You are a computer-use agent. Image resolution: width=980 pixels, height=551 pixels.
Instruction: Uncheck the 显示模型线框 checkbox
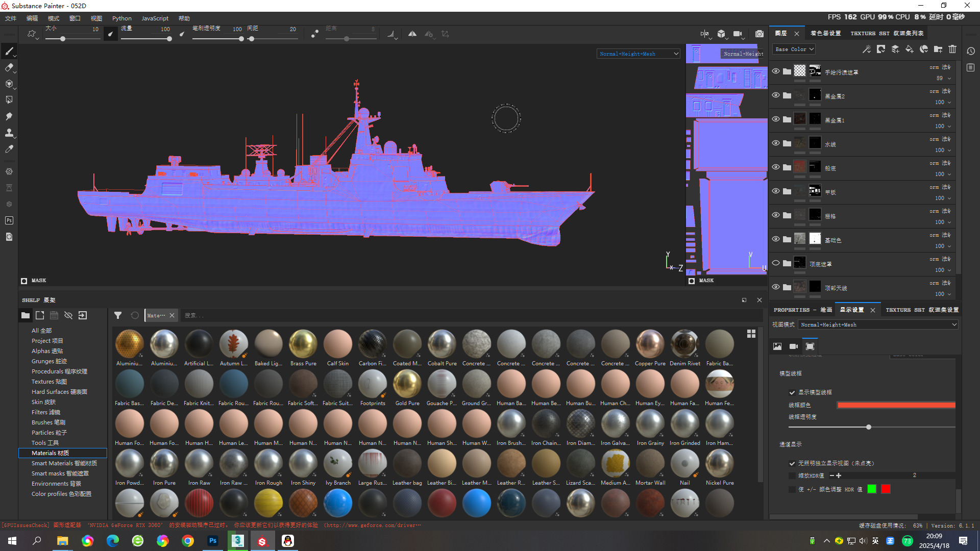click(792, 392)
